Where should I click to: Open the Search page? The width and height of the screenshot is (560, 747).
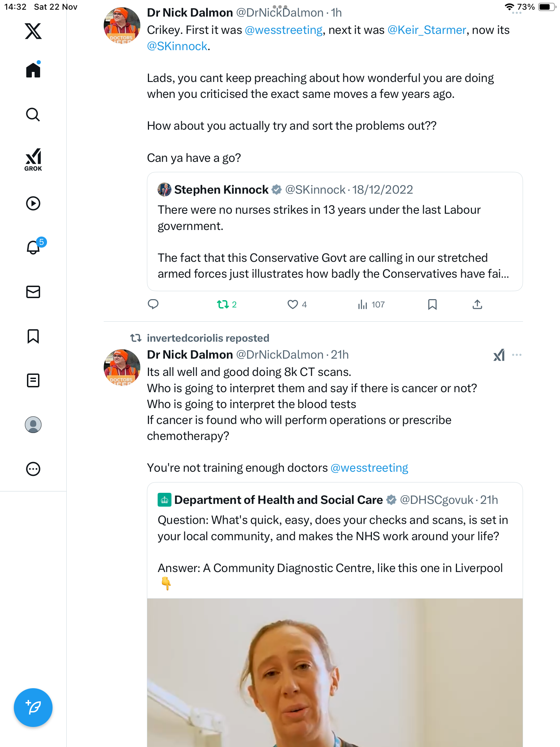(x=33, y=114)
